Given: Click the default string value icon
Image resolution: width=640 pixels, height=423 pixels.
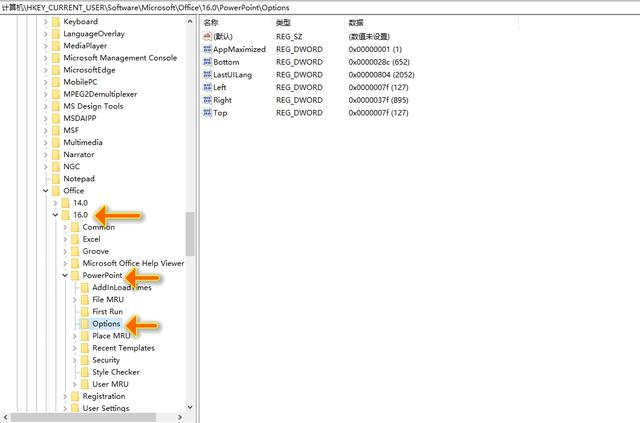Looking at the screenshot, I should point(207,36).
